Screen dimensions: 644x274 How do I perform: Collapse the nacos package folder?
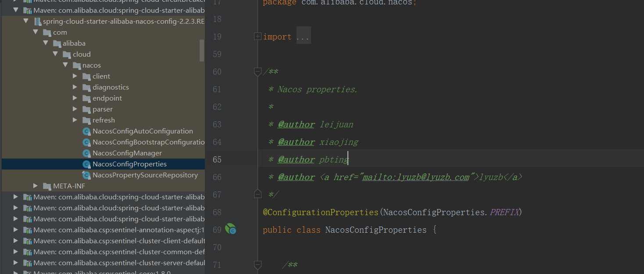tap(65, 65)
